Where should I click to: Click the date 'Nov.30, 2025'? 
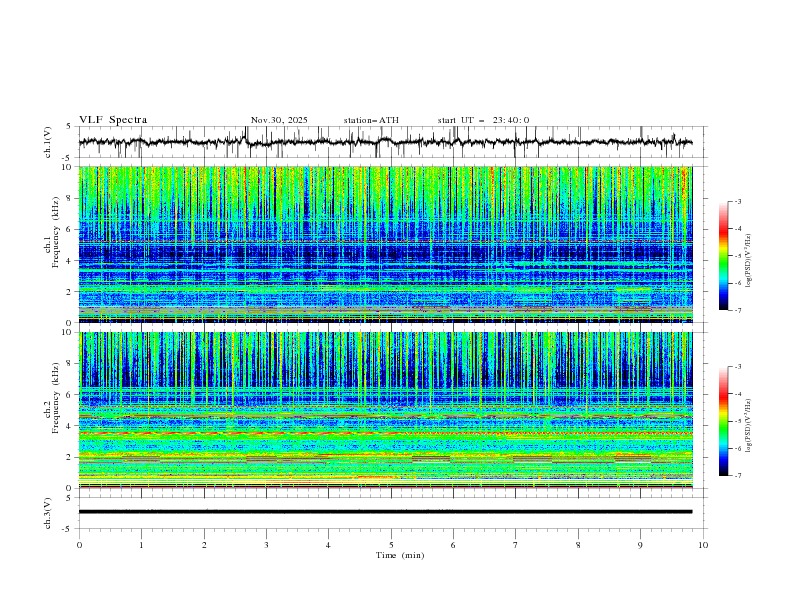click(x=279, y=120)
